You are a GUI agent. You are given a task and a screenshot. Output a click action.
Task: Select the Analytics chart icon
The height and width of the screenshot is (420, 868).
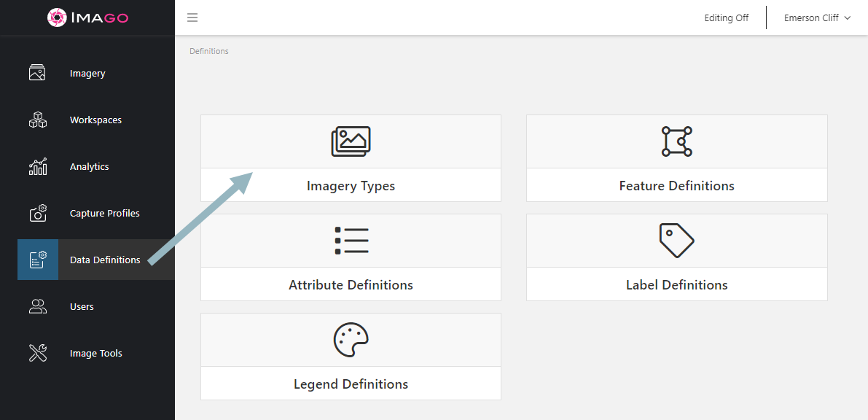tap(37, 166)
